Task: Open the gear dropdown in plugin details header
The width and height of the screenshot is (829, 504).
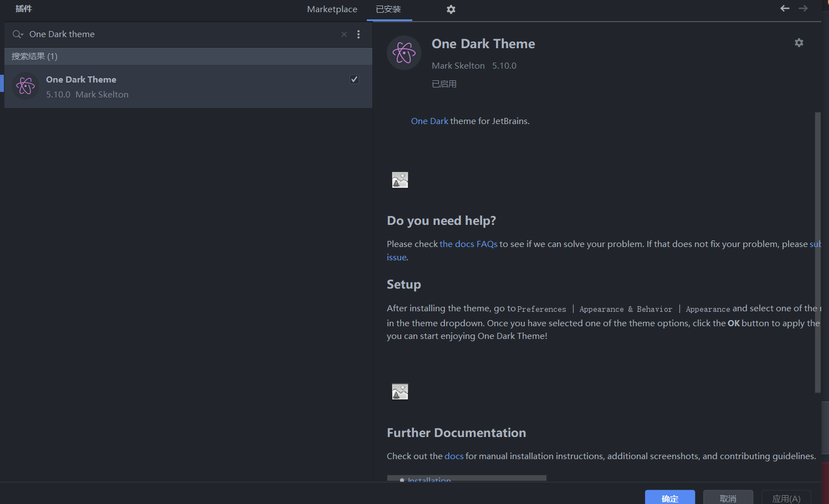Action: [799, 43]
